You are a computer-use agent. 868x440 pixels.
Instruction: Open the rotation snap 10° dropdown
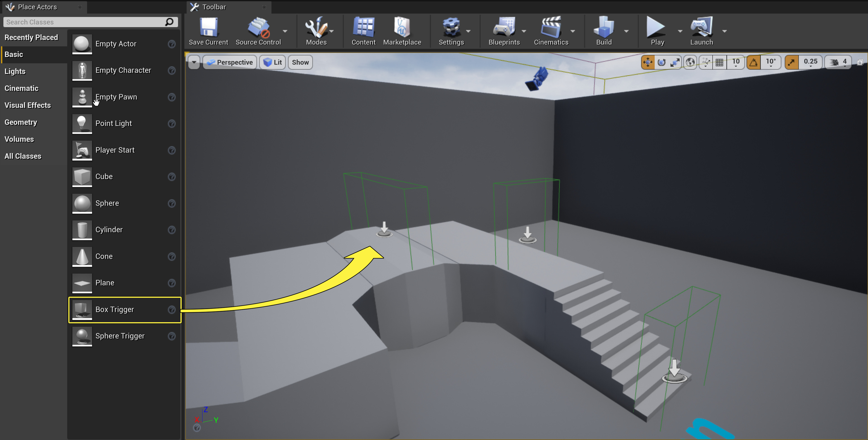point(771,62)
